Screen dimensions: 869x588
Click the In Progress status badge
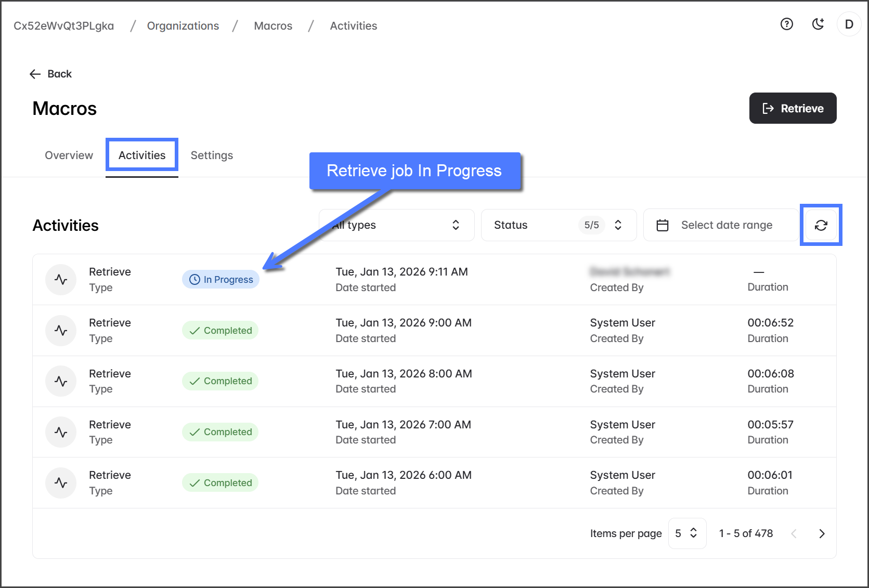(221, 280)
